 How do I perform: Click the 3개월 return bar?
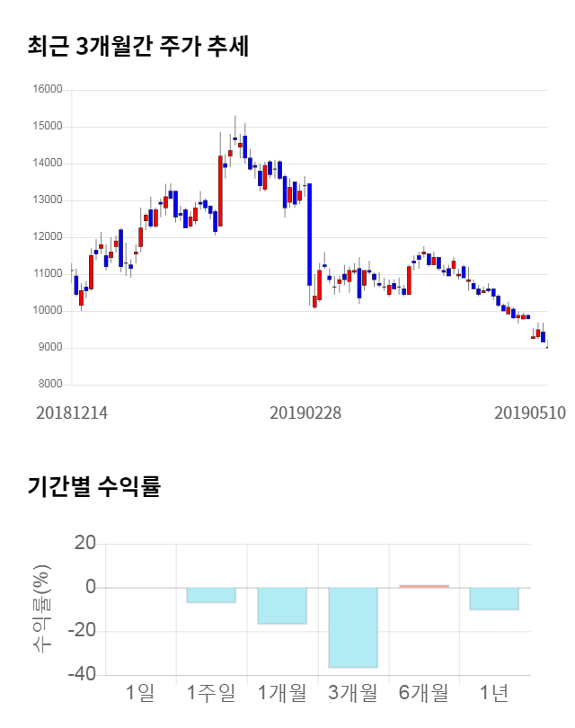(x=352, y=627)
